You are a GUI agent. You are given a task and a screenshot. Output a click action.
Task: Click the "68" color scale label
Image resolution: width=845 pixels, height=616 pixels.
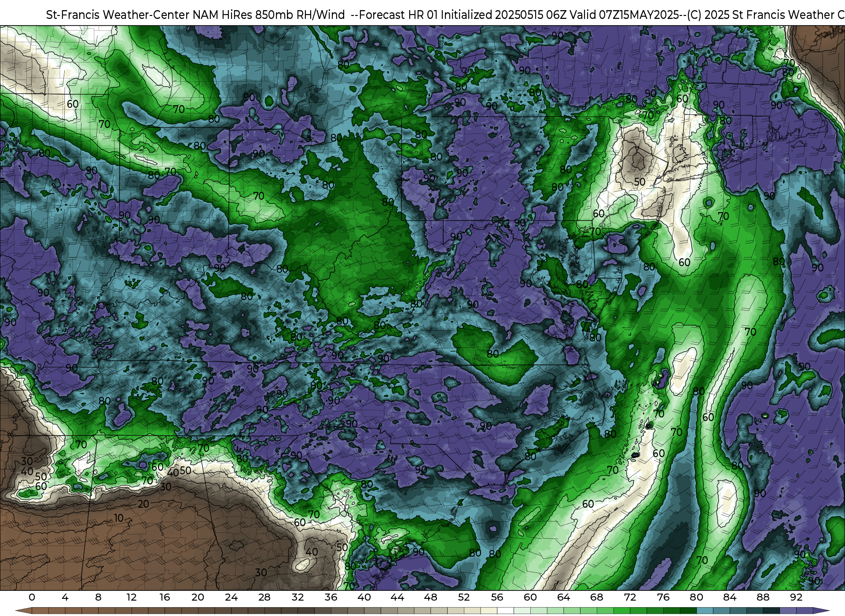(597, 597)
